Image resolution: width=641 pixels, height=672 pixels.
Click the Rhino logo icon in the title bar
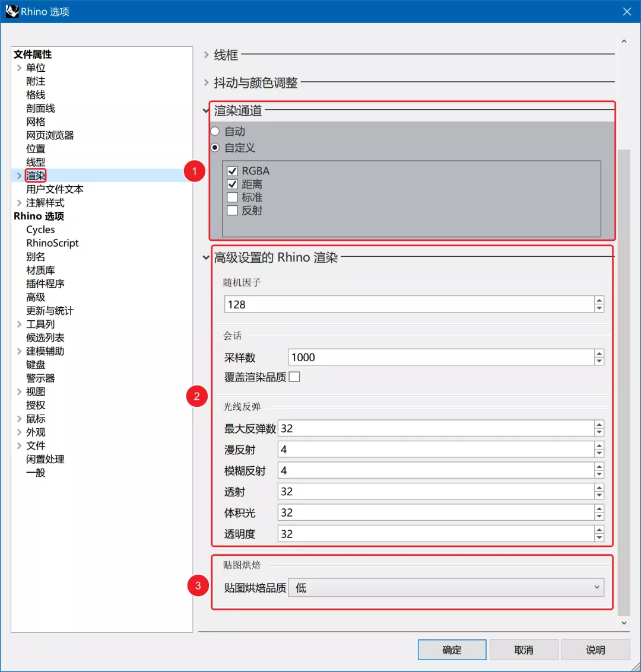coord(12,11)
